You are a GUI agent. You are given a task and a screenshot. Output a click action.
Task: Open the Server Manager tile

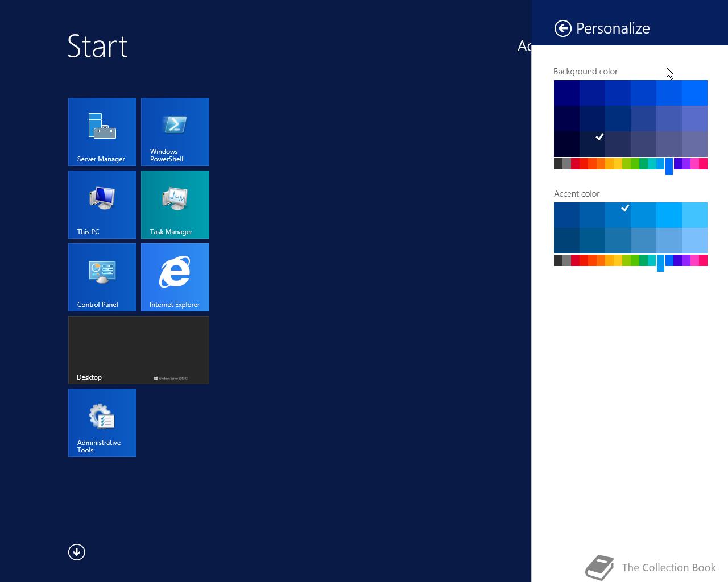102,132
